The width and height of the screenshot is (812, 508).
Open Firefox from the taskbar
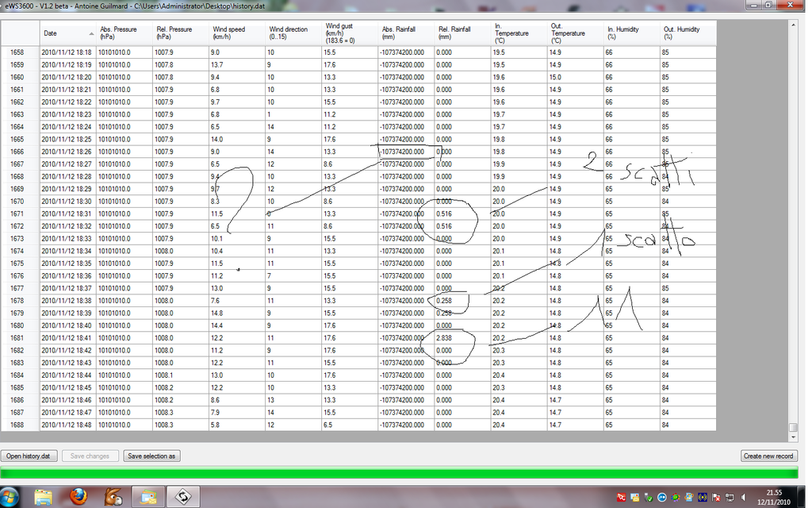click(x=78, y=497)
